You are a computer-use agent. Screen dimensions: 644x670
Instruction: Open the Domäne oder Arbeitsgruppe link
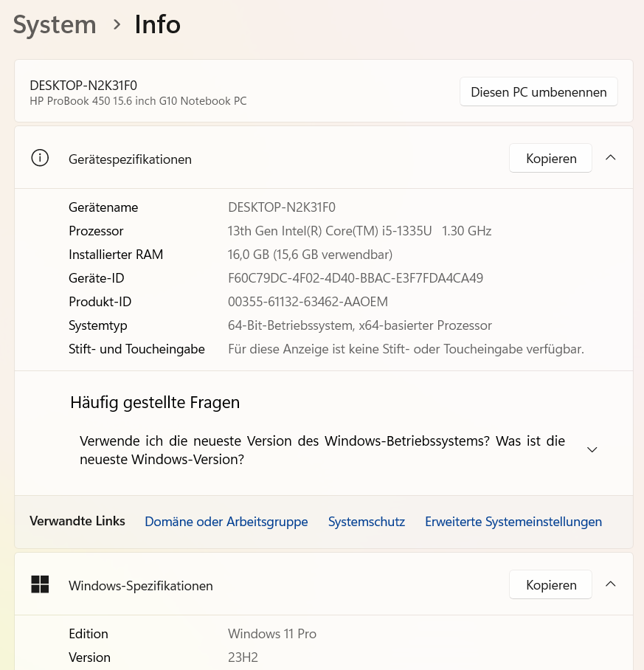tap(226, 521)
